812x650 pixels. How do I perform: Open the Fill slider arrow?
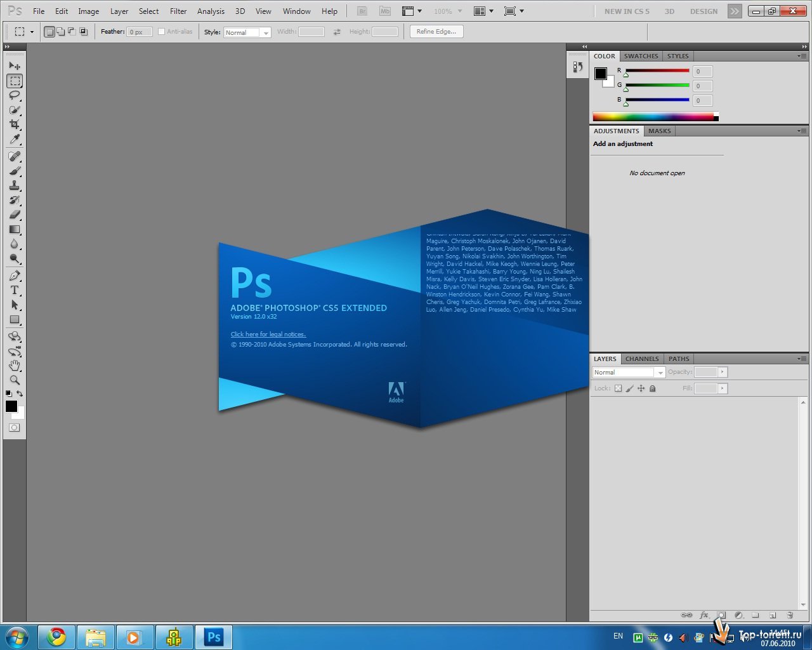(x=723, y=388)
